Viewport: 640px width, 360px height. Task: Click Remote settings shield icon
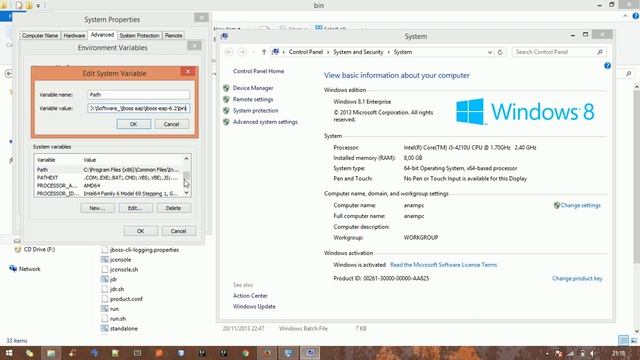(x=226, y=99)
